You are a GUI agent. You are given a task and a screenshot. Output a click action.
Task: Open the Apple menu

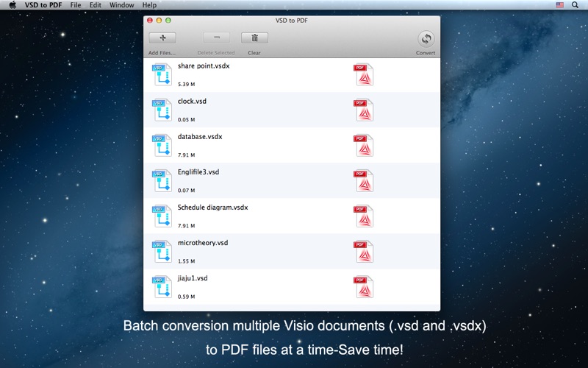(x=12, y=5)
